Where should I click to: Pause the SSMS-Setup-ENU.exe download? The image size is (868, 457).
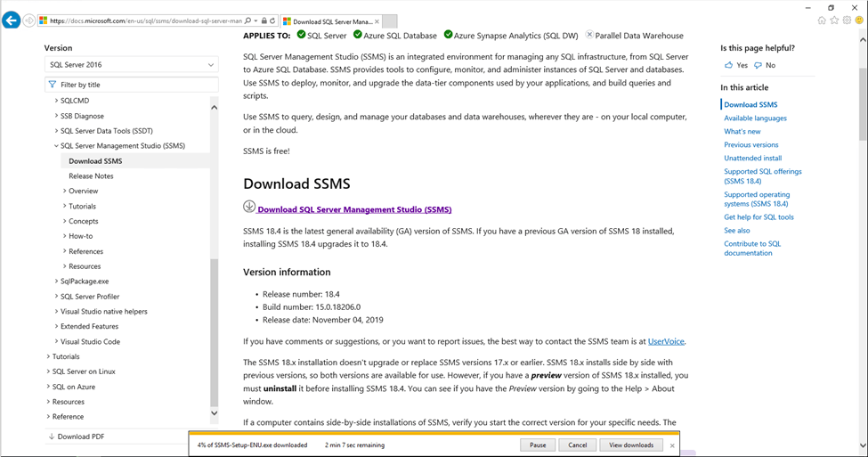[538, 445]
